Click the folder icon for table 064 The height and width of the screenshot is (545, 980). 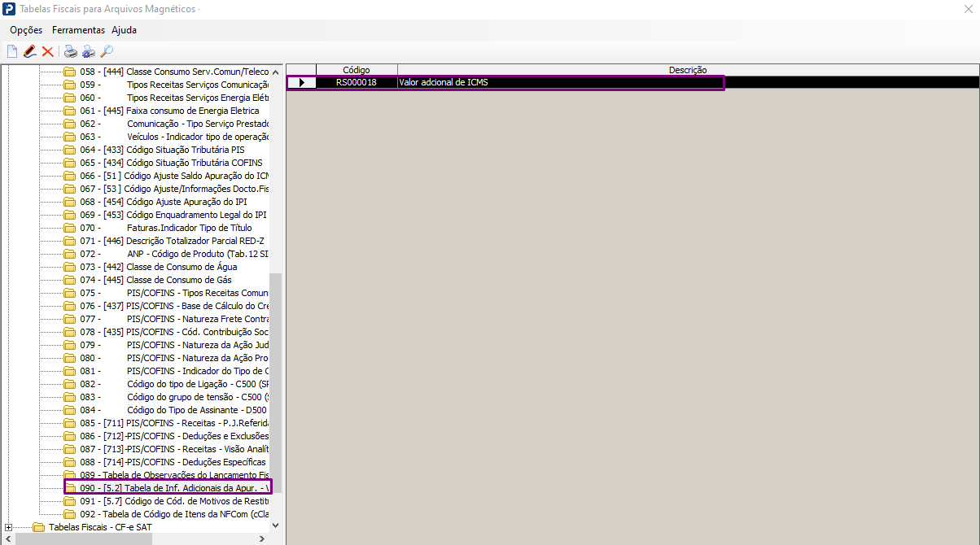(x=70, y=150)
